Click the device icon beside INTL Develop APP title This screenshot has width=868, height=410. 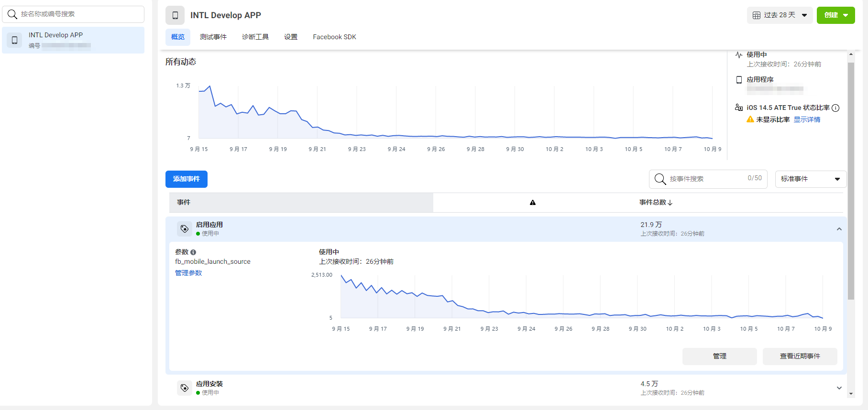[x=175, y=15]
